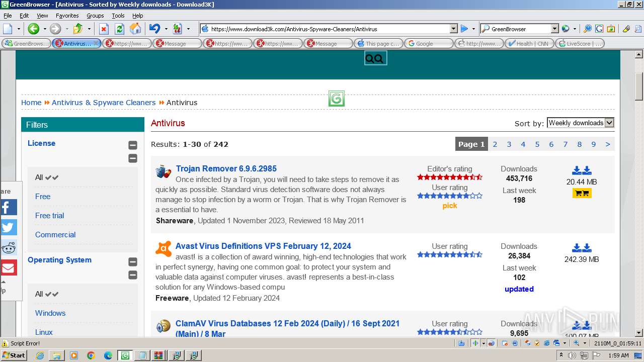Select the All operating system filter
The image size is (644, 362).
coord(47,294)
